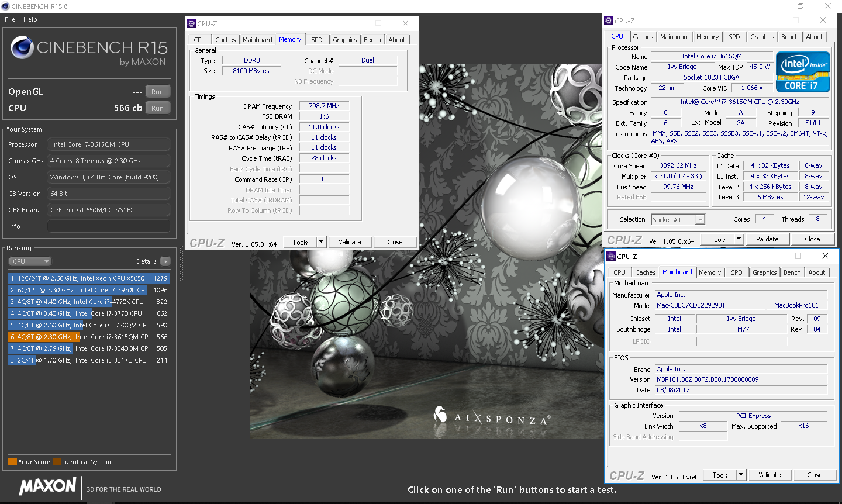842x504 pixels.
Task: Click the rendered AIXSPONZA benchmark image
Action: [x=426, y=251]
